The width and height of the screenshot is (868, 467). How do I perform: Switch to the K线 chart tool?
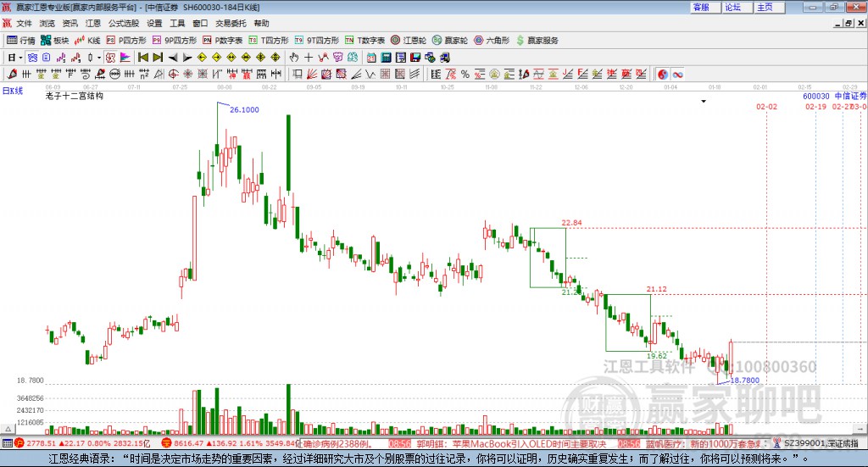(x=87, y=41)
